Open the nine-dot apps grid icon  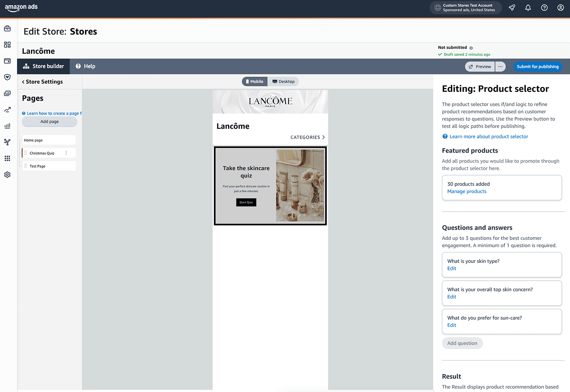(7, 158)
